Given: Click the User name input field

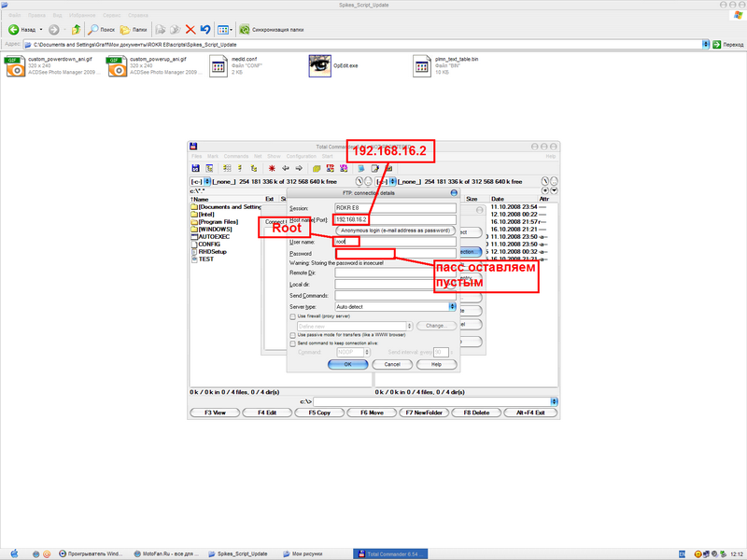Looking at the screenshot, I should 395,242.
